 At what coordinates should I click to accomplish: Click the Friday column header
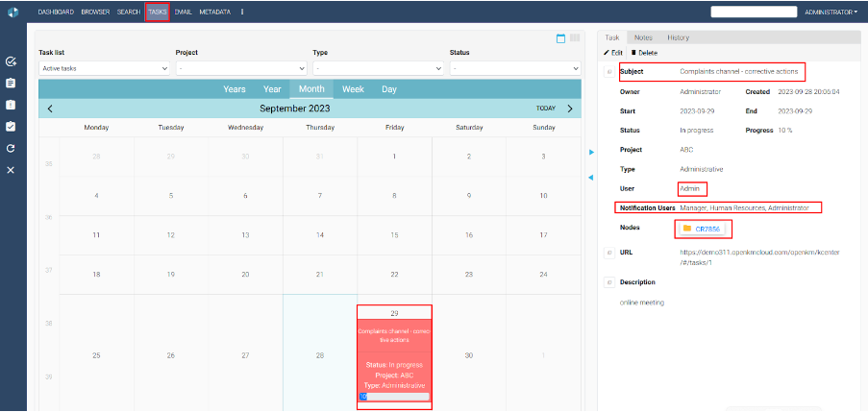pyautogui.click(x=395, y=127)
